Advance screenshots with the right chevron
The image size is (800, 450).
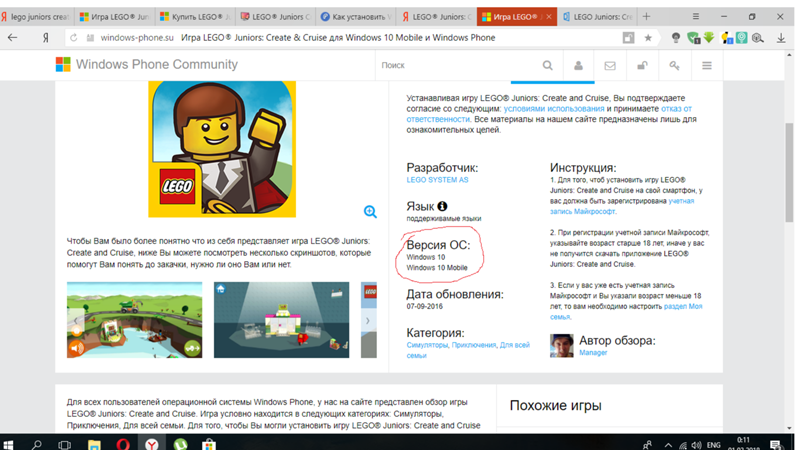point(368,321)
